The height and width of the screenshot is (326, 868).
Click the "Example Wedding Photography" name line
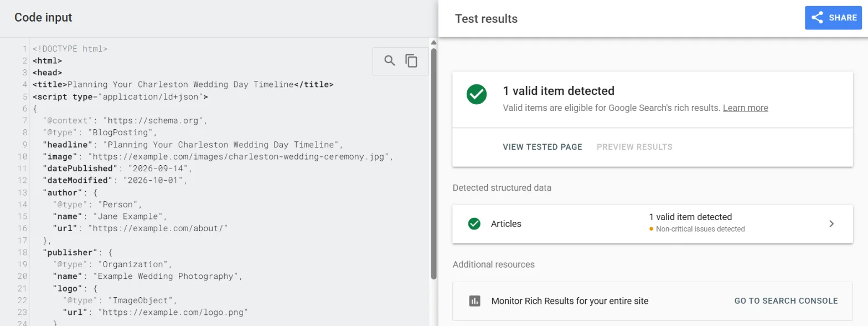(x=147, y=276)
